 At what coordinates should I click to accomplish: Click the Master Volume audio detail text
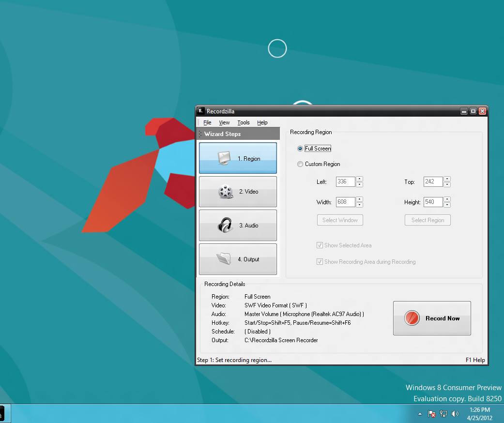(304, 314)
